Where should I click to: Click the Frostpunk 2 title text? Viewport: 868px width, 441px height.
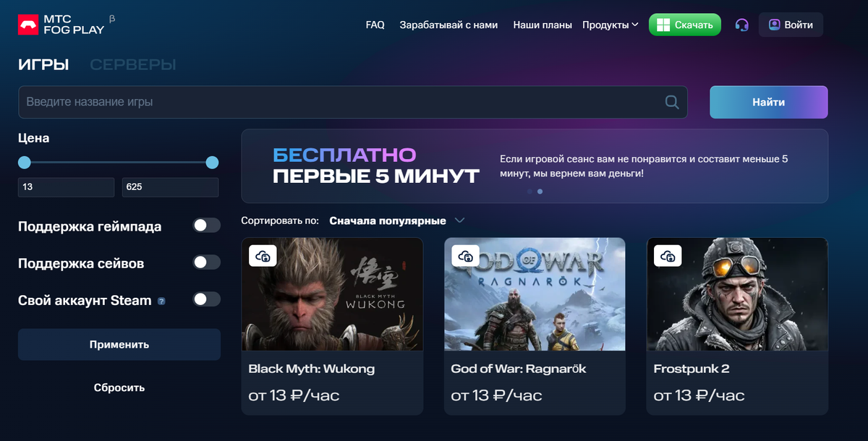[692, 369]
